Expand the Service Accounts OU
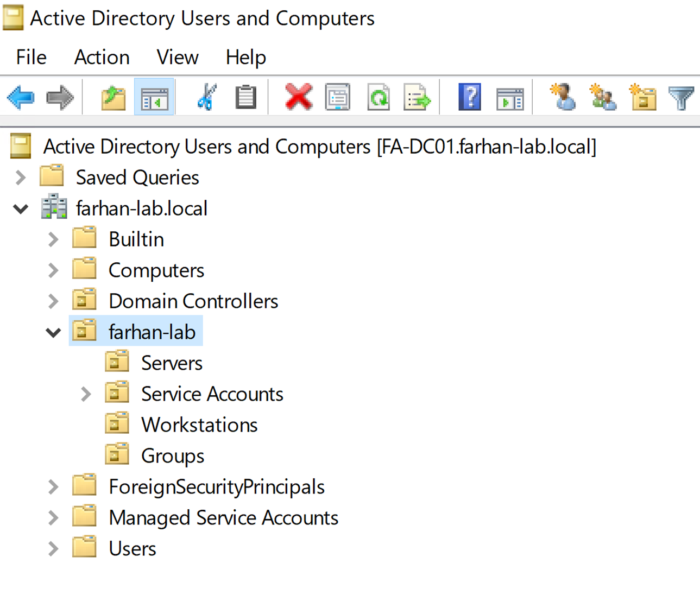Image resolution: width=700 pixels, height=614 pixels. [x=86, y=394]
